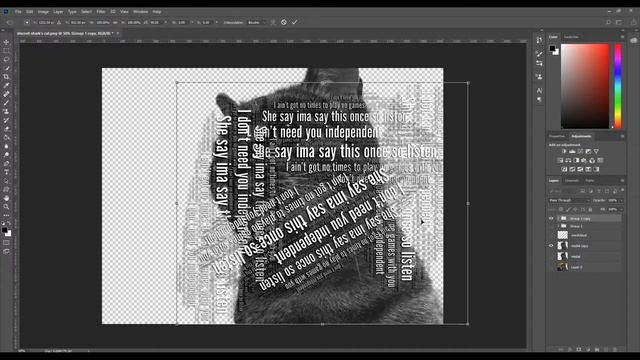Add an Exposure adjustment
Image resolution: width=640 pixels, height=360 pixels.
(x=588, y=151)
